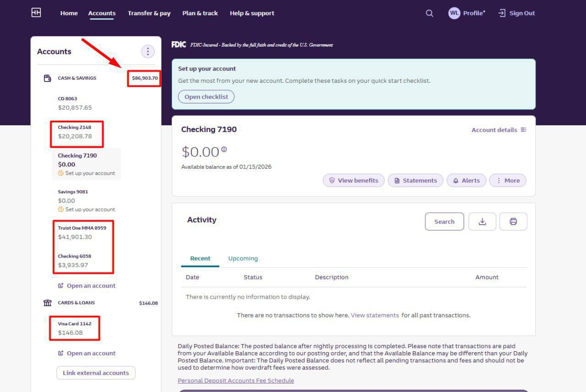
Task: Click the Open checklist button
Action: (x=206, y=97)
